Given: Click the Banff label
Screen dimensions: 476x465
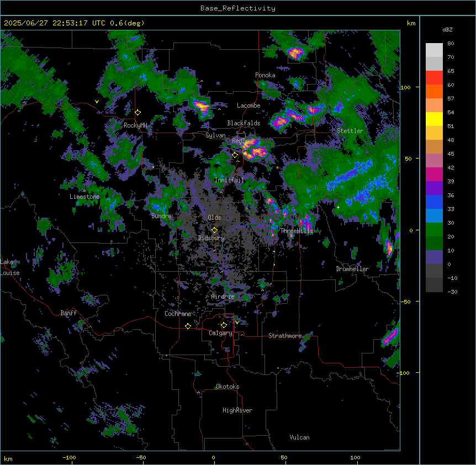Looking at the screenshot, I should click(x=68, y=313).
